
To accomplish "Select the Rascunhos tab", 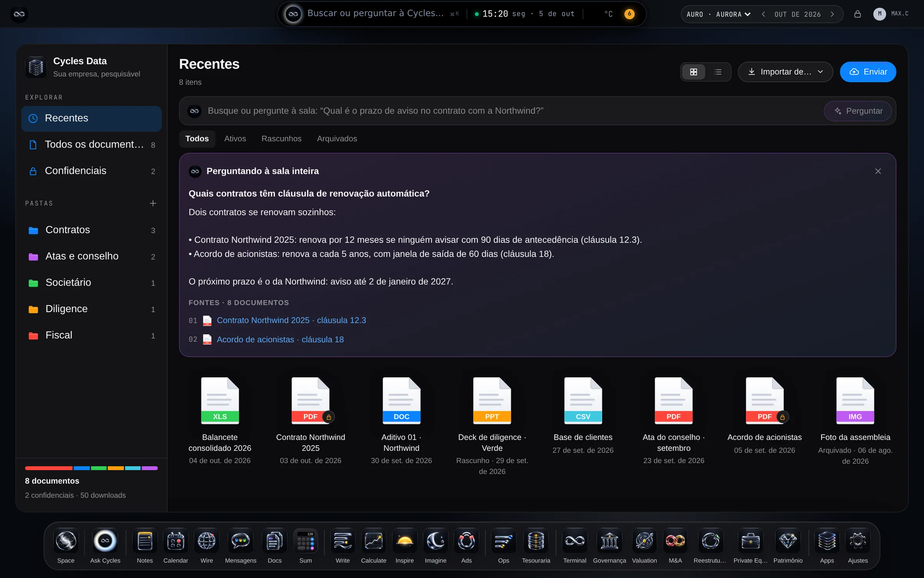I will tap(281, 139).
